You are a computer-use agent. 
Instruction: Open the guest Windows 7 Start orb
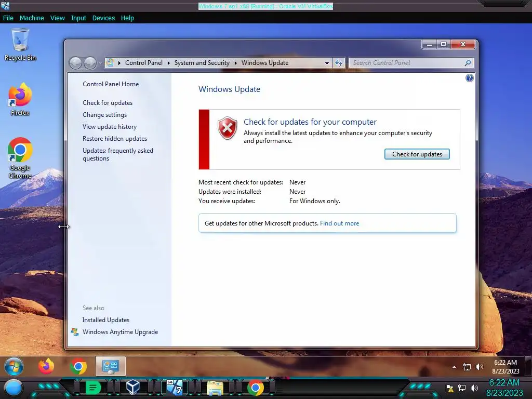[14, 366]
